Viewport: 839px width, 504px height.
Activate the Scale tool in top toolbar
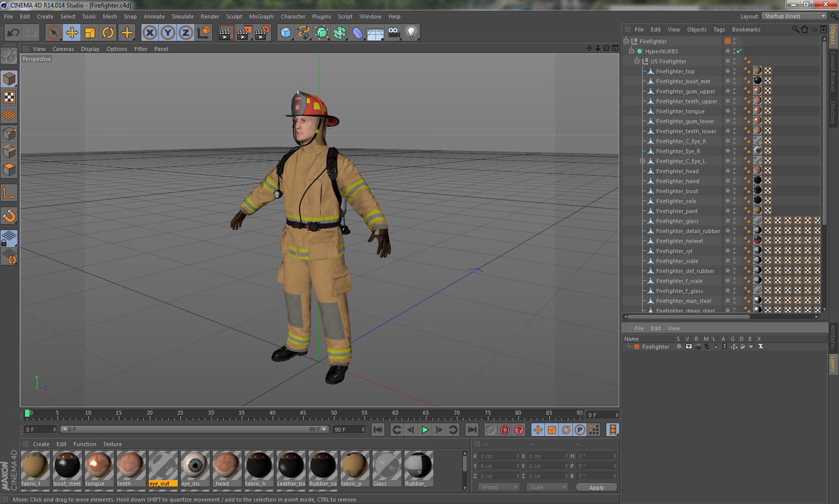[x=90, y=33]
